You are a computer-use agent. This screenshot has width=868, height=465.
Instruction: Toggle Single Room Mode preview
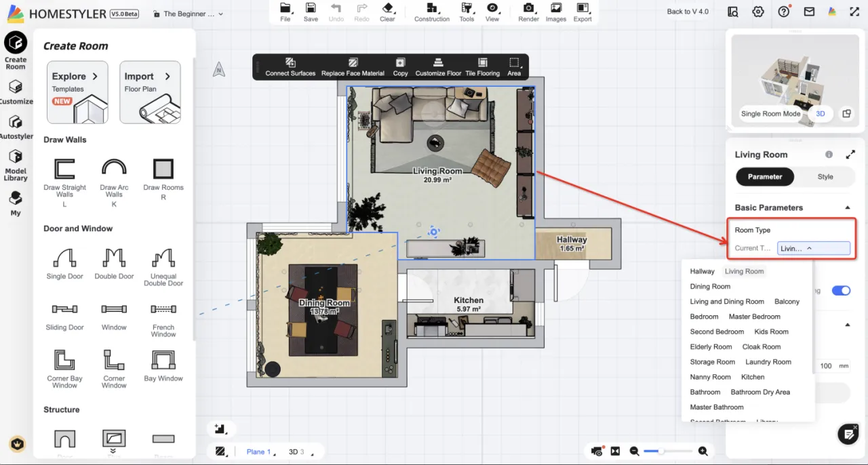coord(770,114)
